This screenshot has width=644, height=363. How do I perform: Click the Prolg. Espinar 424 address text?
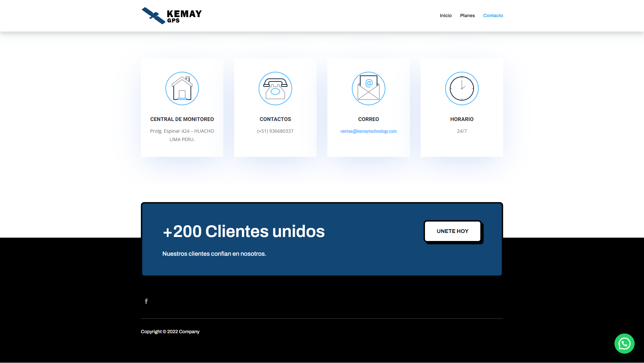(x=182, y=131)
